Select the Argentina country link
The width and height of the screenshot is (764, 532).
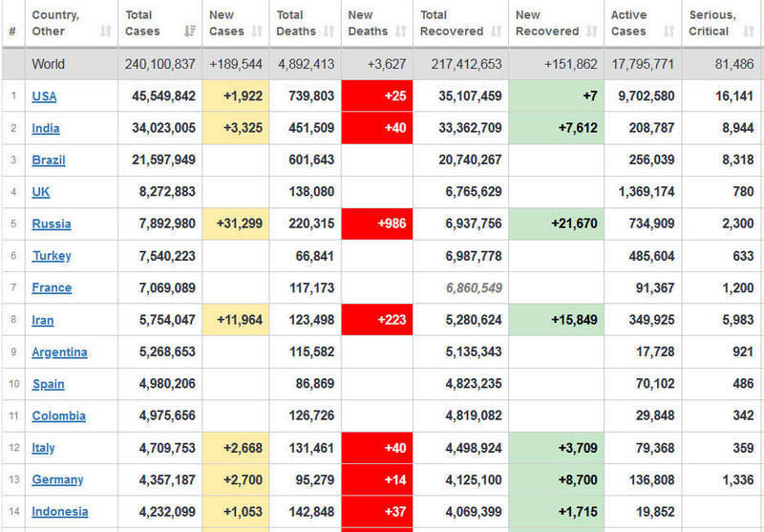click(x=59, y=352)
